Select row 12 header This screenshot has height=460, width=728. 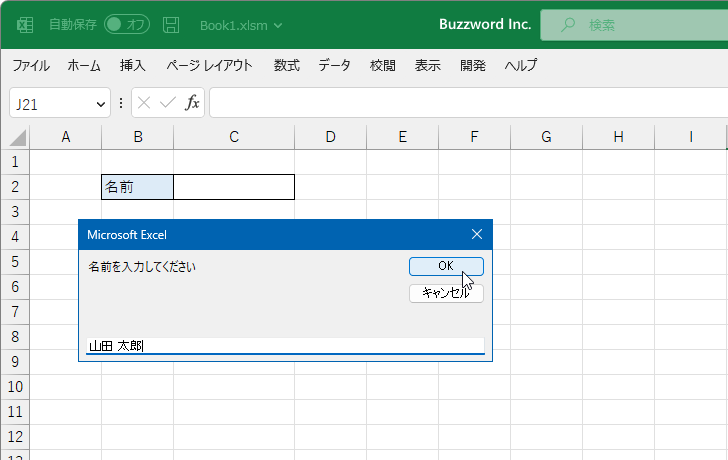[15, 437]
